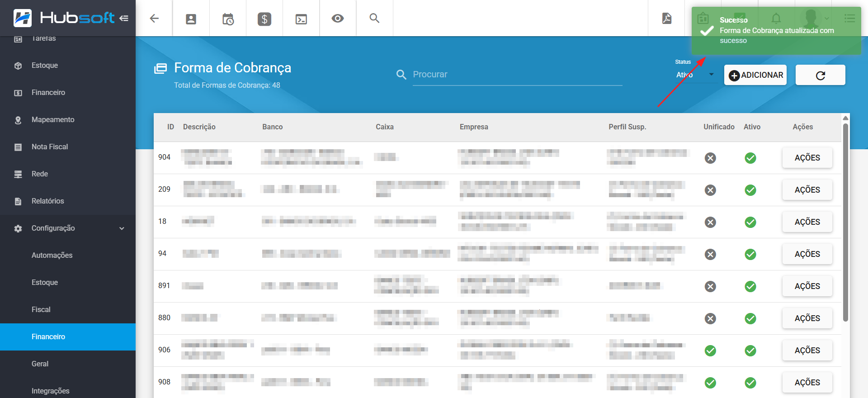Viewport: 868px width, 398px height.
Task: Open the terminal console icon
Action: tap(301, 19)
